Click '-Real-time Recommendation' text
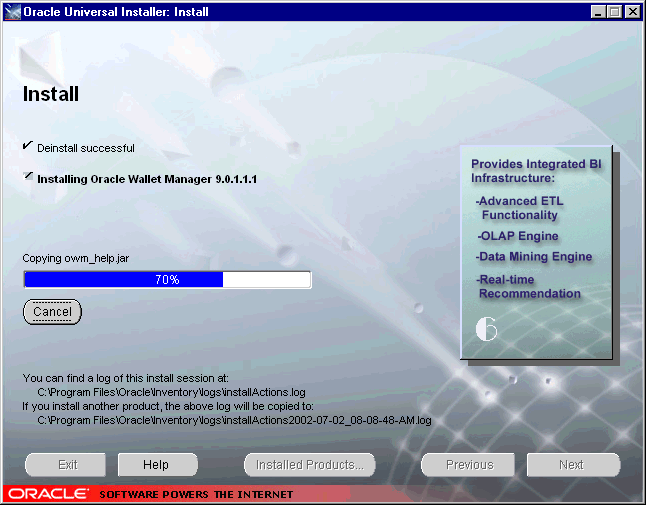646x505 pixels. 529,286
